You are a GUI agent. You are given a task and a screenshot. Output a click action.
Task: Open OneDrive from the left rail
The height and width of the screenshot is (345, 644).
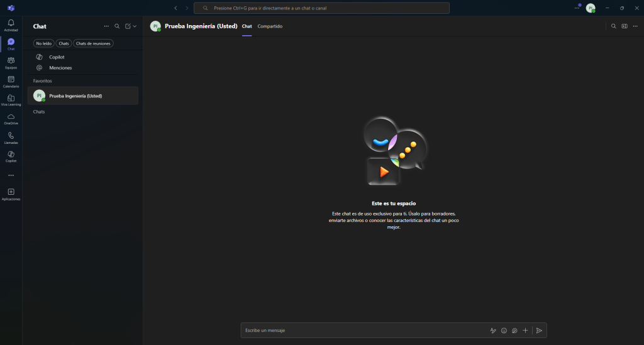pyautogui.click(x=11, y=118)
